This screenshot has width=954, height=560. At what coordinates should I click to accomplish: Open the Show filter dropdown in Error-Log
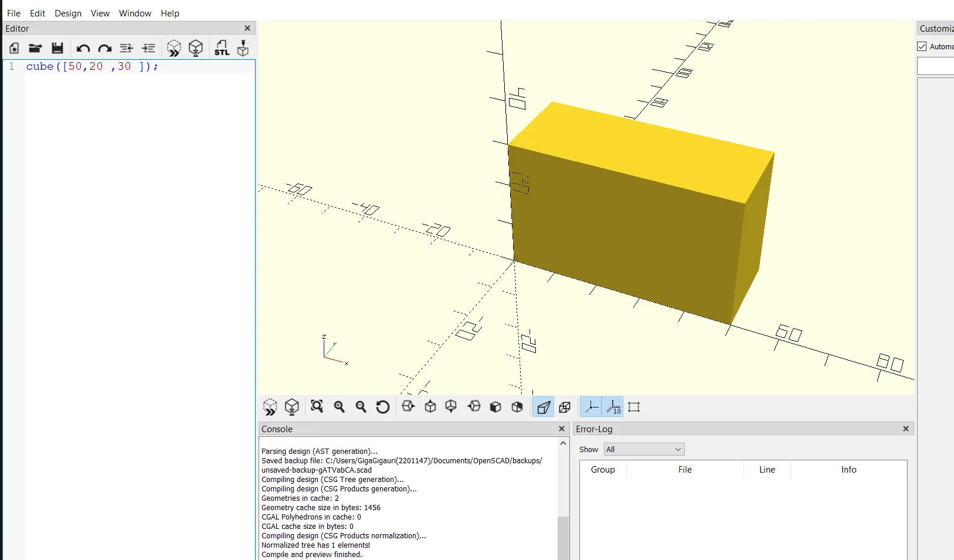click(x=644, y=450)
